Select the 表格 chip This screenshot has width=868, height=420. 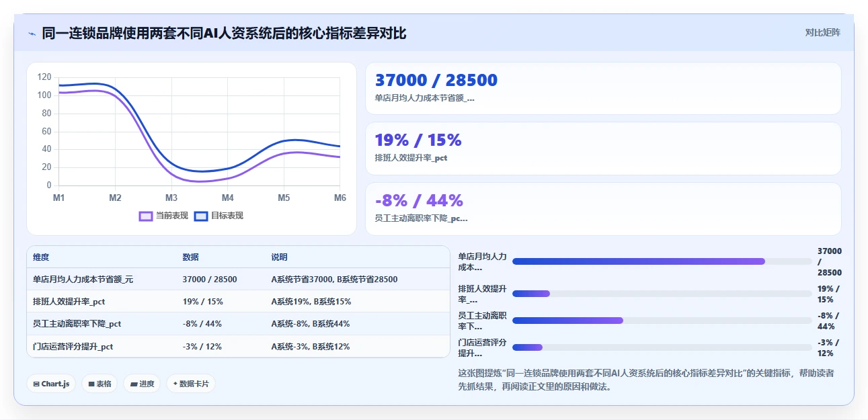(100, 384)
